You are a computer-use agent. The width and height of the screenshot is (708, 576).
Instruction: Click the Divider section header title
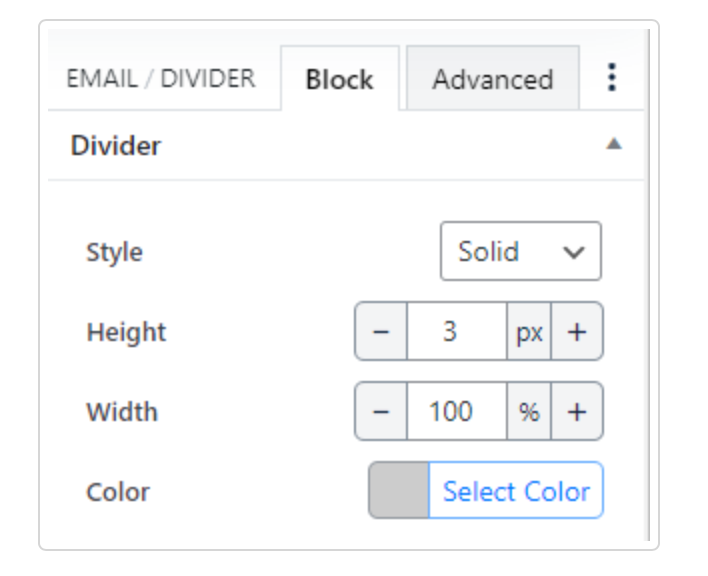115,146
